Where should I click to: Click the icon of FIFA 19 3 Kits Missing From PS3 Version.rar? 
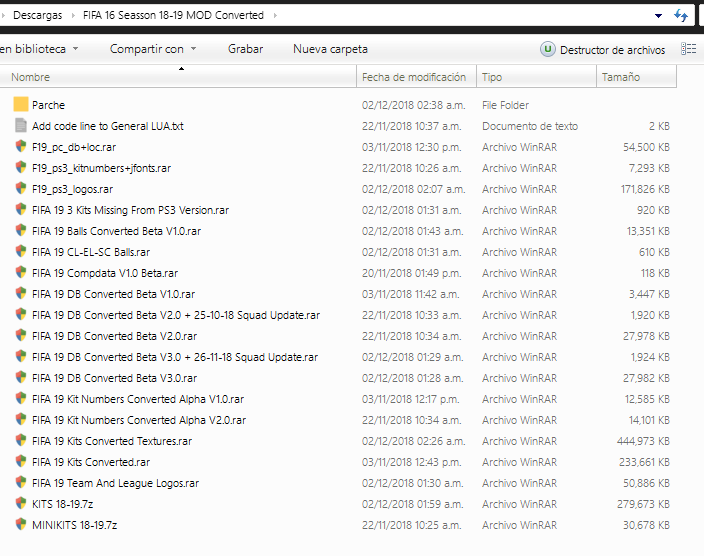click(x=21, y=209)
